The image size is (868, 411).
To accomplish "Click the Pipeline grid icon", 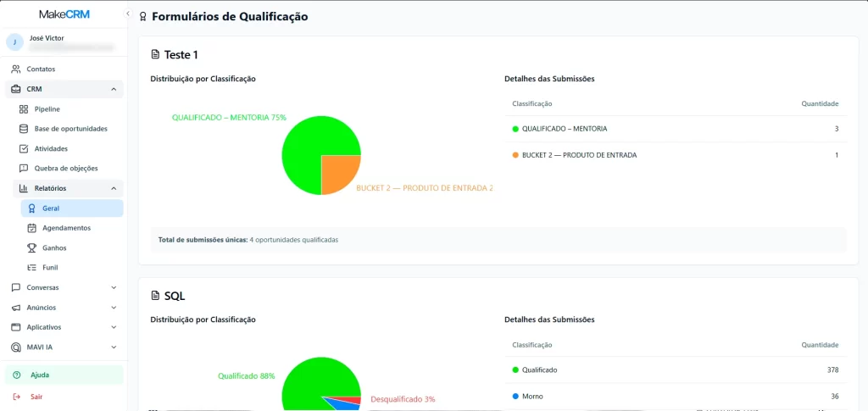I will click(24, 109).
